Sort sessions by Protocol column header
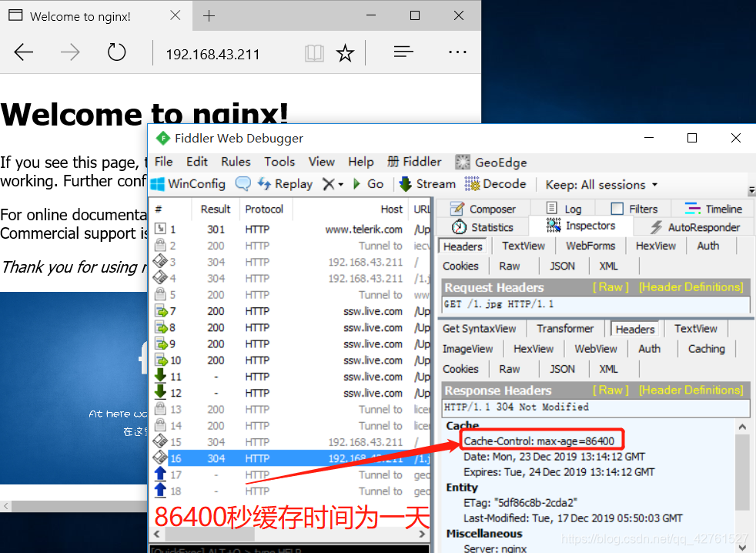 tap(264, 209)
